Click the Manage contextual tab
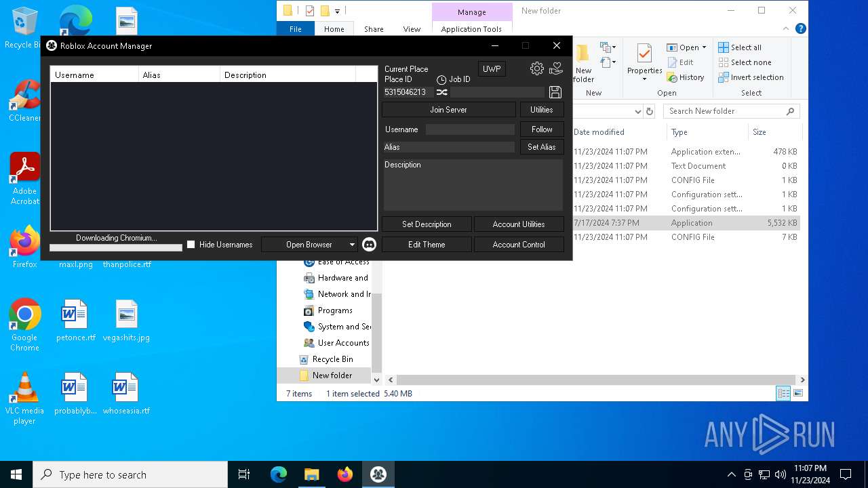Screen dimensions: 868x488 tap(472, 12)
